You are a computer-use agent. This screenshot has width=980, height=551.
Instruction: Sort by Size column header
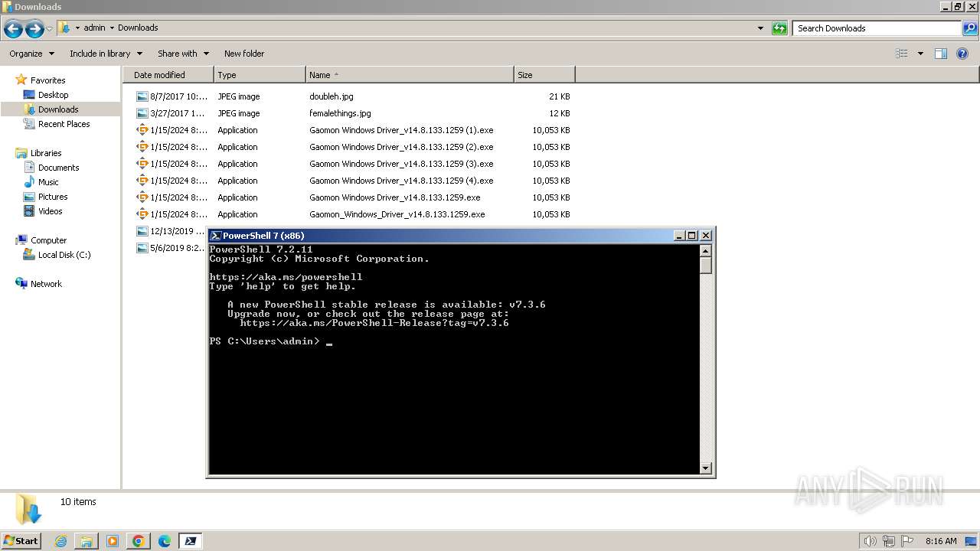pyautogui.click(x=544, y=75)
